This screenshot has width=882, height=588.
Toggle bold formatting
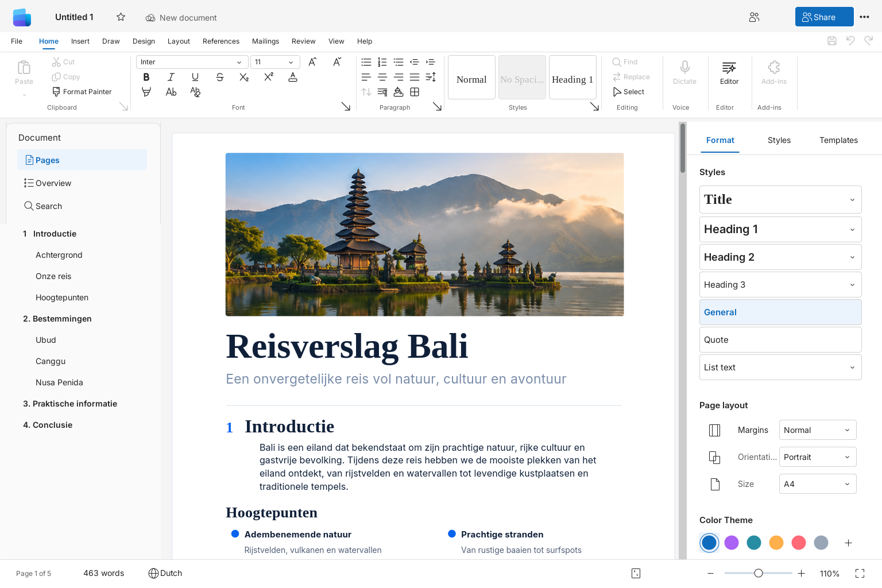click(x=146, y=77)
